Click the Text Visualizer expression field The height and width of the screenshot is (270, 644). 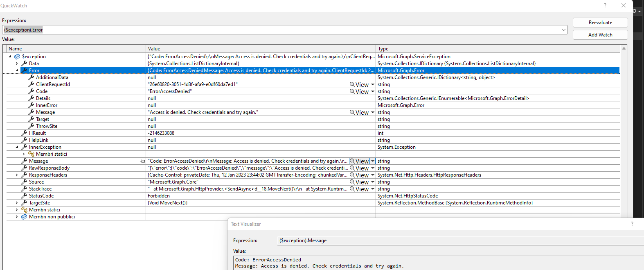tap(460, 241)
